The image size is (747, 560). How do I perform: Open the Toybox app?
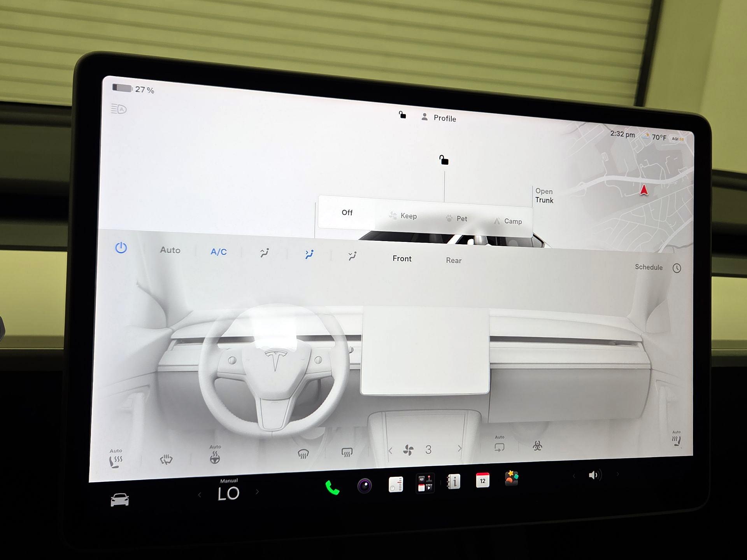point(511,478)
